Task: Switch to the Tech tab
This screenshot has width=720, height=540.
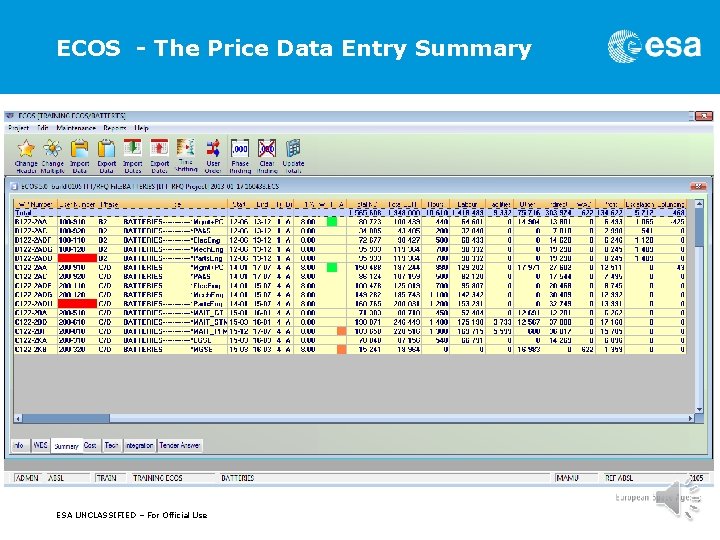Action: tap(112, 445)
